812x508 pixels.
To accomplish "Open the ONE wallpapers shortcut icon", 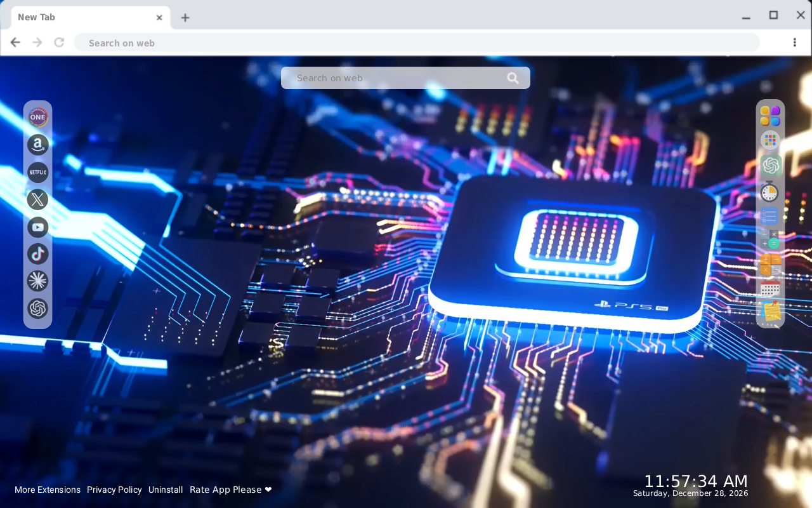I will click(x=38, y=117).
